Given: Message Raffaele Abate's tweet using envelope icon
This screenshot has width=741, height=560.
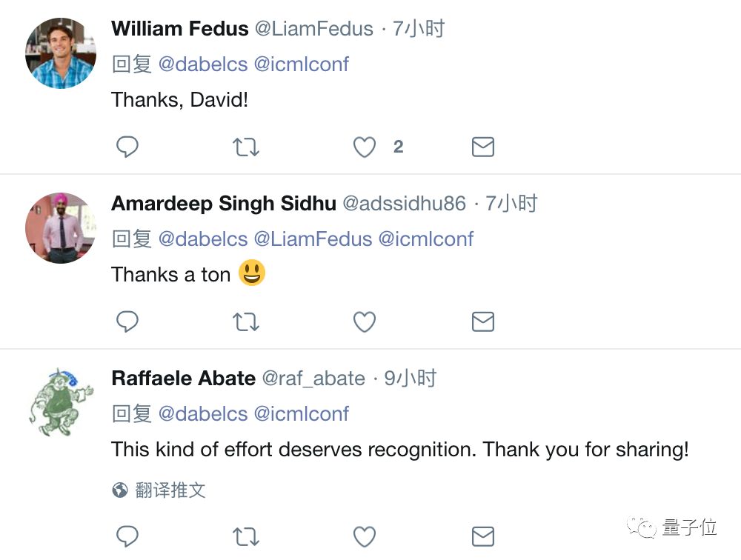Looking at the screenshot, I should pos(482,536).
